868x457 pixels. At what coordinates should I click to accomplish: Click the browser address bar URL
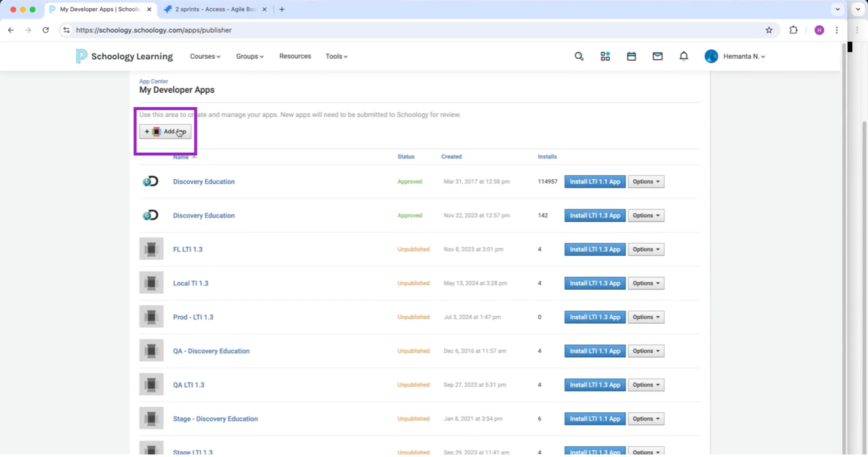coord(153,30)
